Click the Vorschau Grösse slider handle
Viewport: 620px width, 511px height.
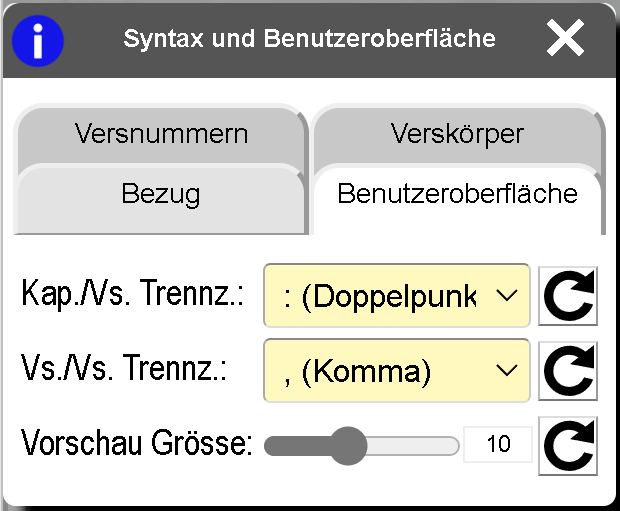[x=348, y=445]
